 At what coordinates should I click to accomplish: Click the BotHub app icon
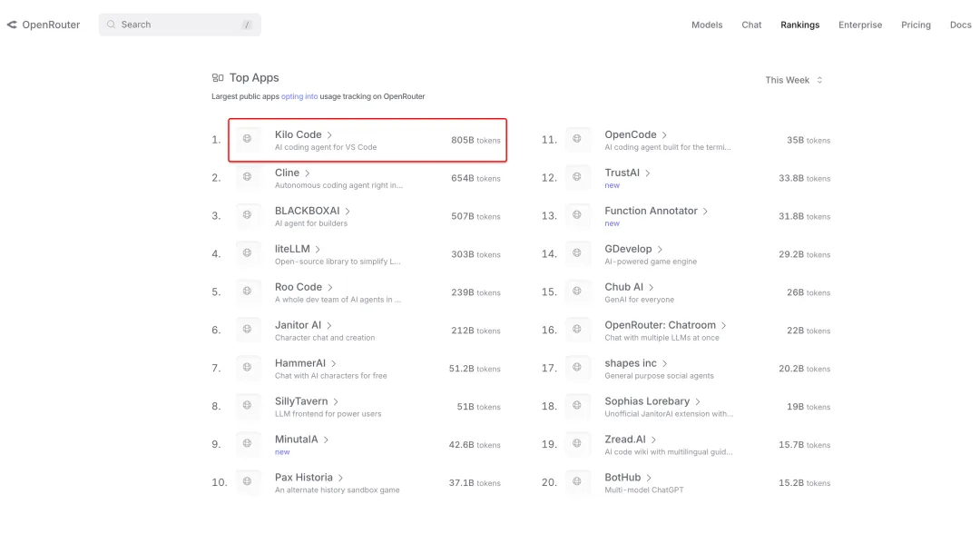tap(577, 482)
